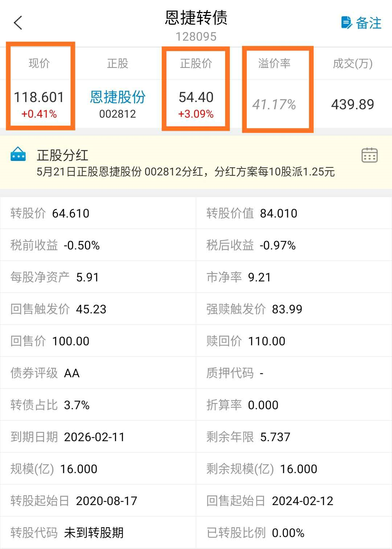Tap 市净率 9.21 cell
The image size is (392, 549).
(294, 277)
